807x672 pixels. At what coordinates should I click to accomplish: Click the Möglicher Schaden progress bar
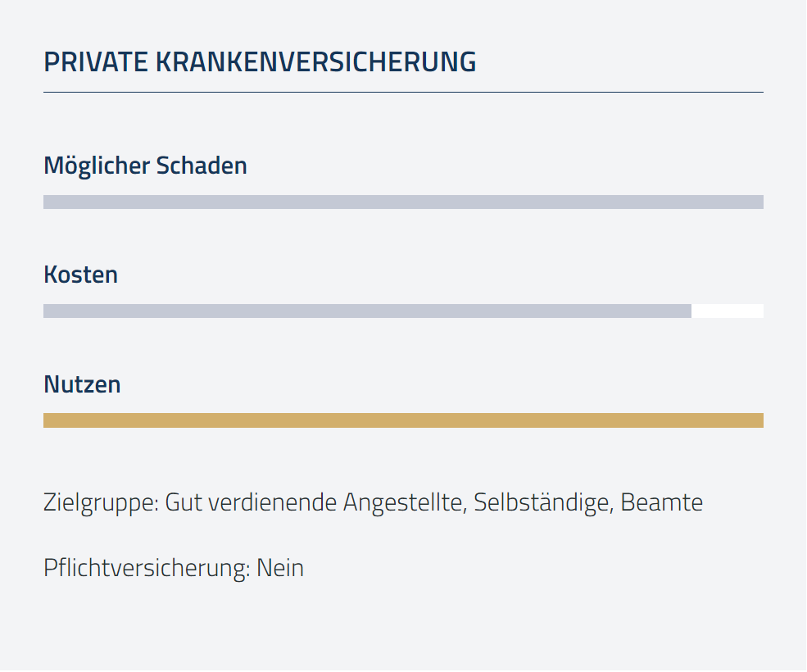[x=403, y=202]
